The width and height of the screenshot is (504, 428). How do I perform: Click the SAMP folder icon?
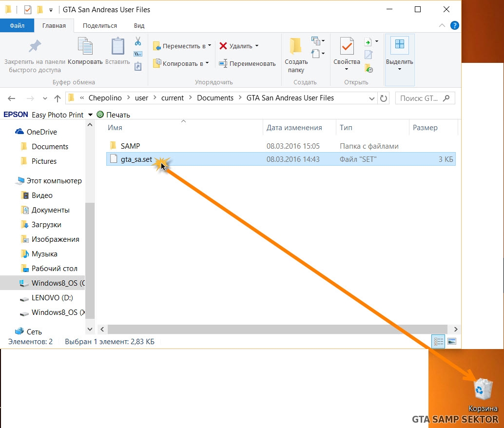pos(113,146)
